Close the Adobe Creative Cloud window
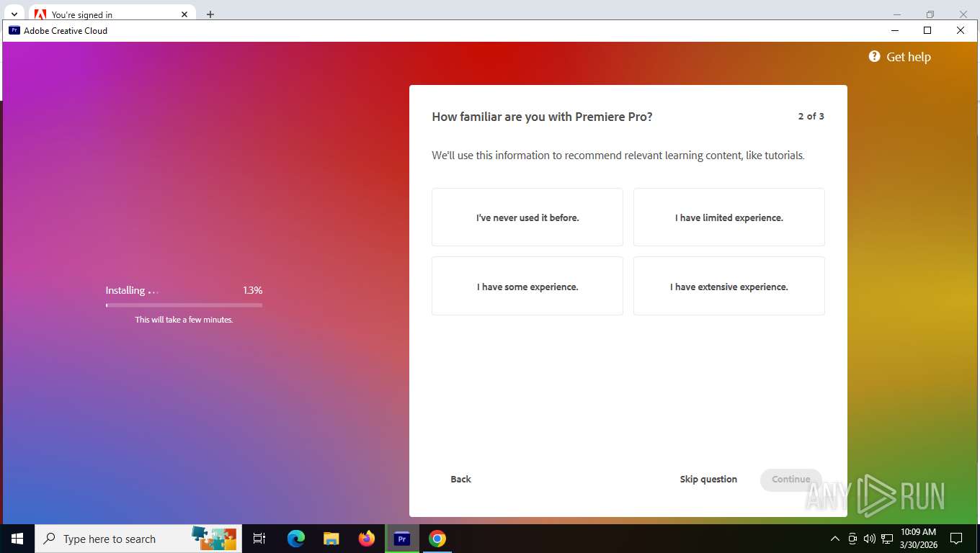Image resolution: width=980 pixels, height=553 pixels. pos(961,30)
